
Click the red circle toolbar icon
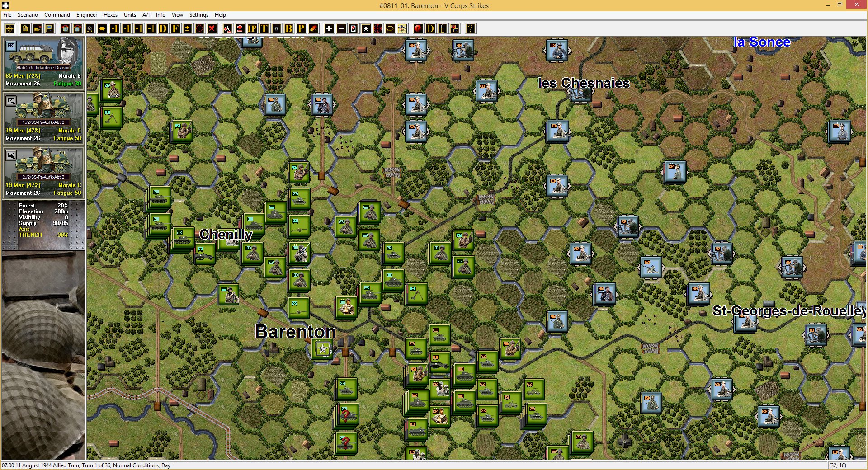pos(199,28)
